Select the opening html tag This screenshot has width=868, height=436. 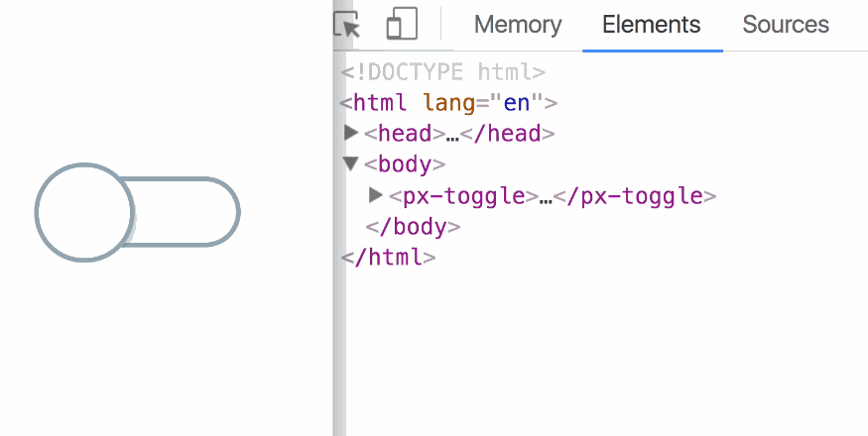pyautogui.click(x=448, y=103)
